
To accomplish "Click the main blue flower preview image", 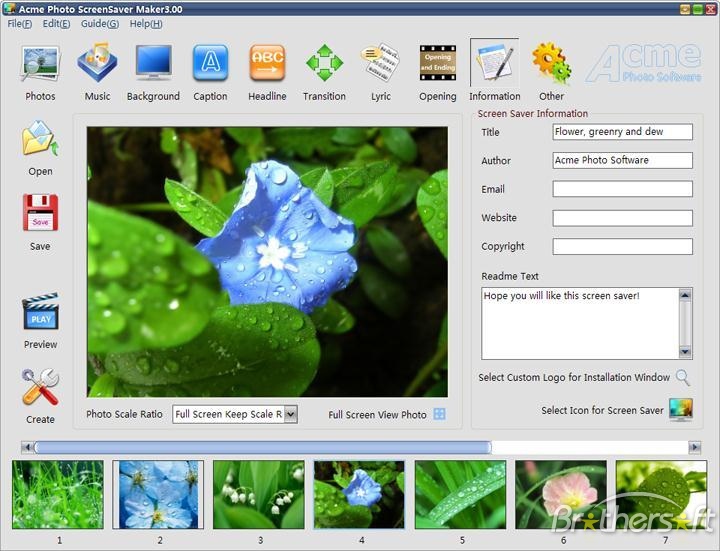I will (x=267, y=262).
